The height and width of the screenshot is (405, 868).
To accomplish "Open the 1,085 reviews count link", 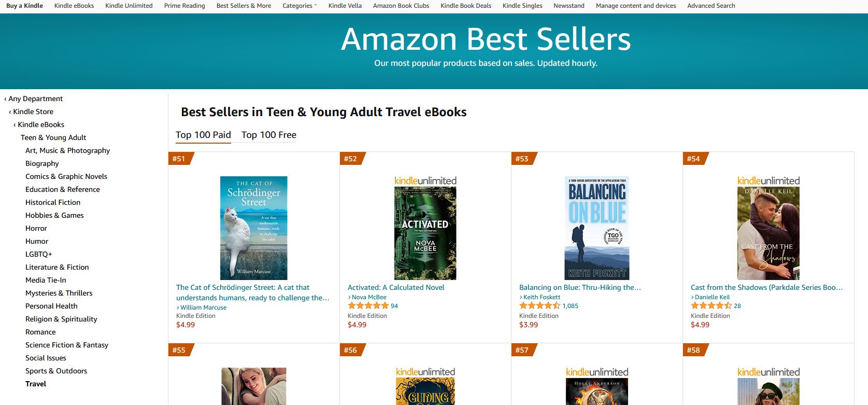I will (x=570, y=306).
